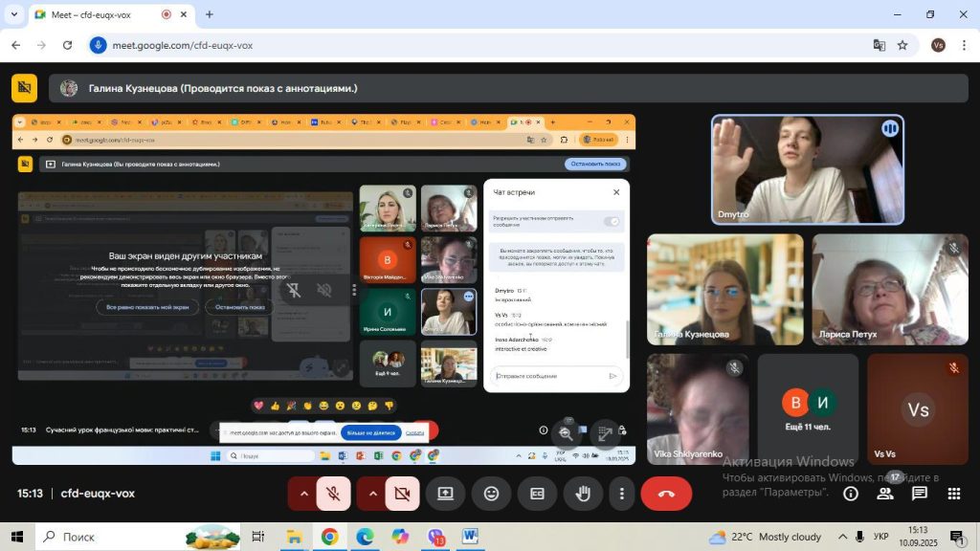The image size is (980, 551).
Task: Launch Microsoft Edge from the taskbar
Action: click(365, 537)
